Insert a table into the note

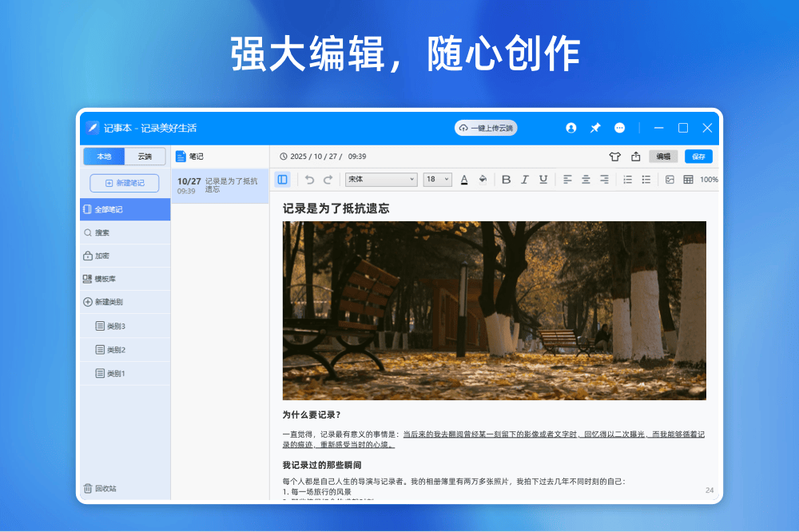pyautogui.click(x=688, y=180)
